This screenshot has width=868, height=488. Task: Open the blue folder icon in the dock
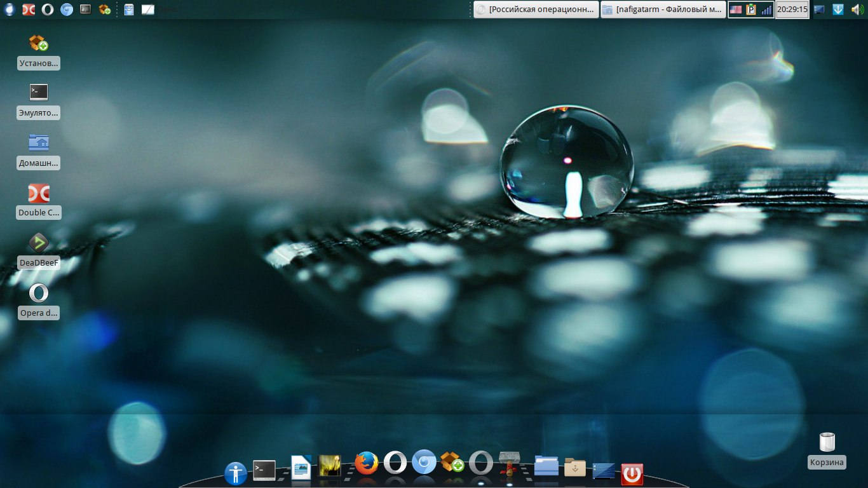point(546,466)
